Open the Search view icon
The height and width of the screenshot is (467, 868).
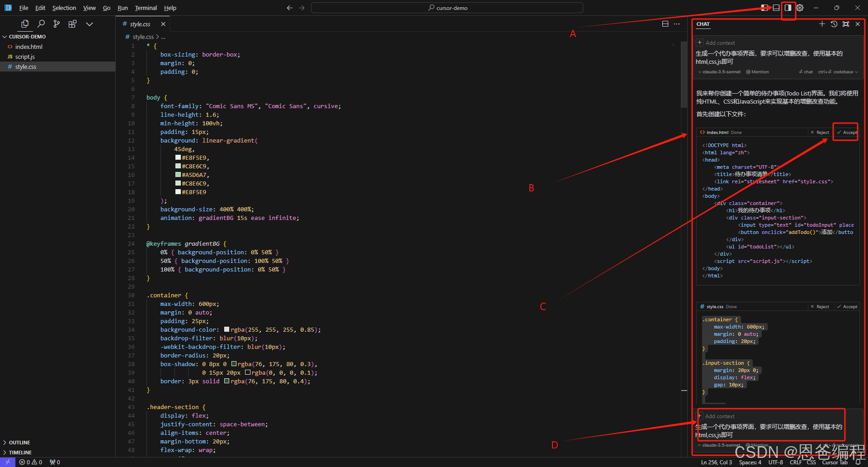(x=41, y=24)
